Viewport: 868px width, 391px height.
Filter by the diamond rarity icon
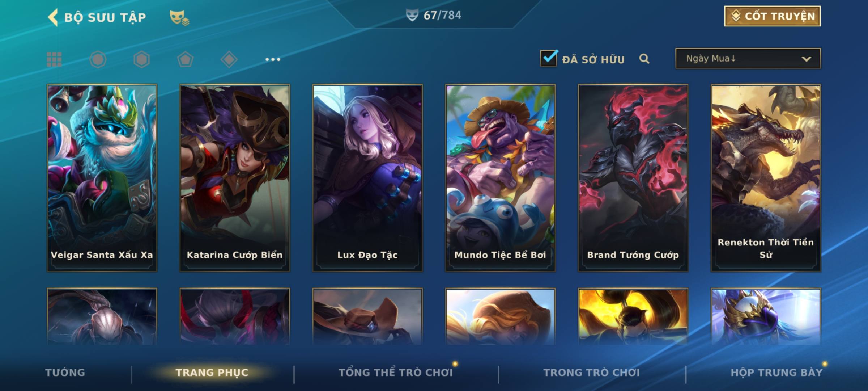click(229, 59)
